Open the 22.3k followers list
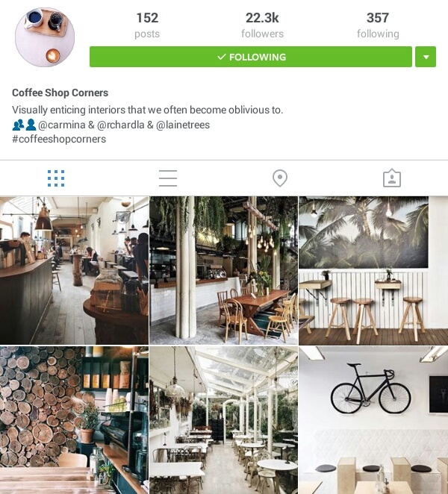 click(x=262, y=25)
